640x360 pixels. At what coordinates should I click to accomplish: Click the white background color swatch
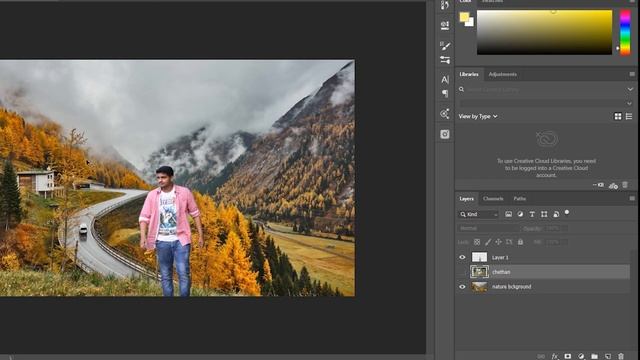coord(470,23)
